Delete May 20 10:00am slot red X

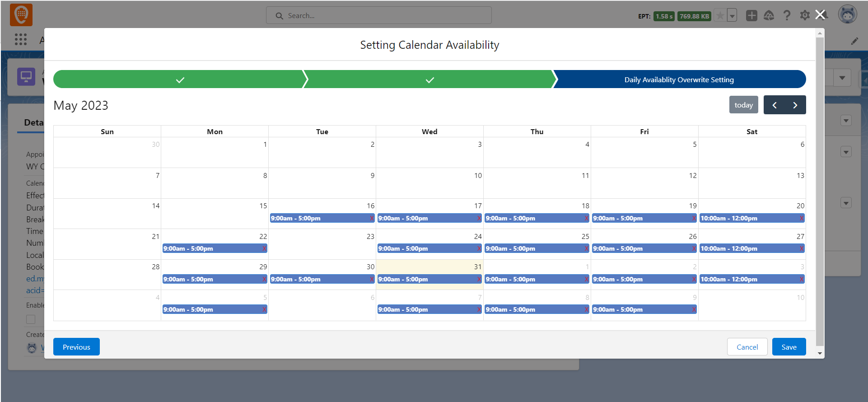802,219
